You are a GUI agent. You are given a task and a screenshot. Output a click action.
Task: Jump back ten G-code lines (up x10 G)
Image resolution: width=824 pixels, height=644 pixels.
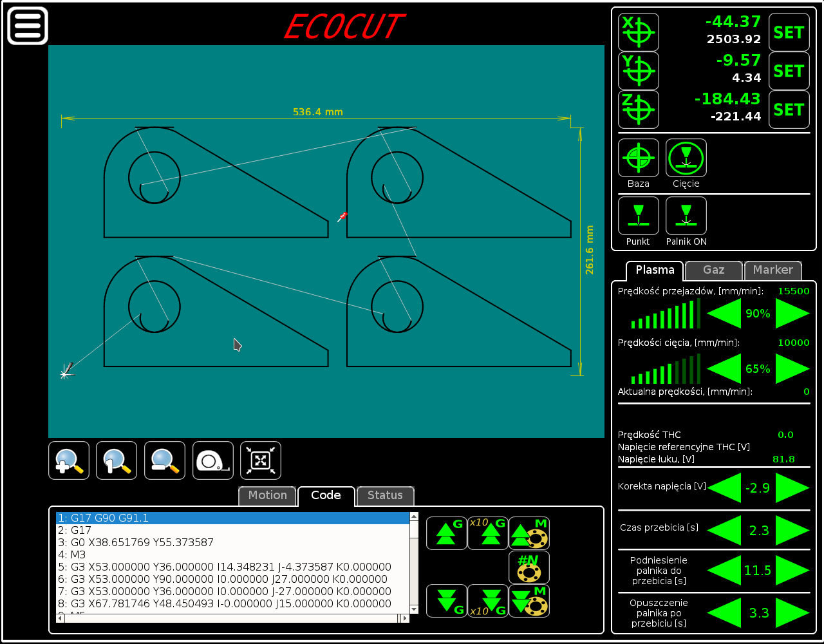coord(488,533)
